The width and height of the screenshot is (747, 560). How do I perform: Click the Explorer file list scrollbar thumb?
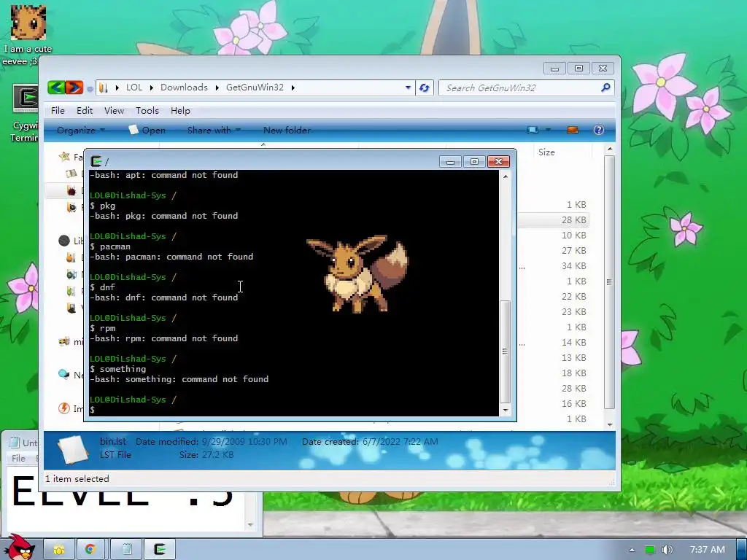tap(609, 282)
